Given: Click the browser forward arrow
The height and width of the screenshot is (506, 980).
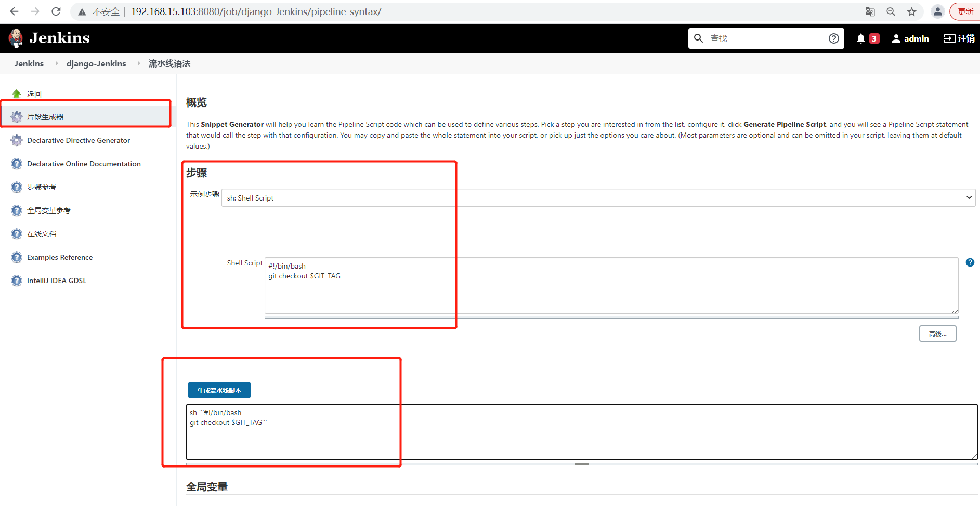Looking at the screenshot, I should click(35, 11).
